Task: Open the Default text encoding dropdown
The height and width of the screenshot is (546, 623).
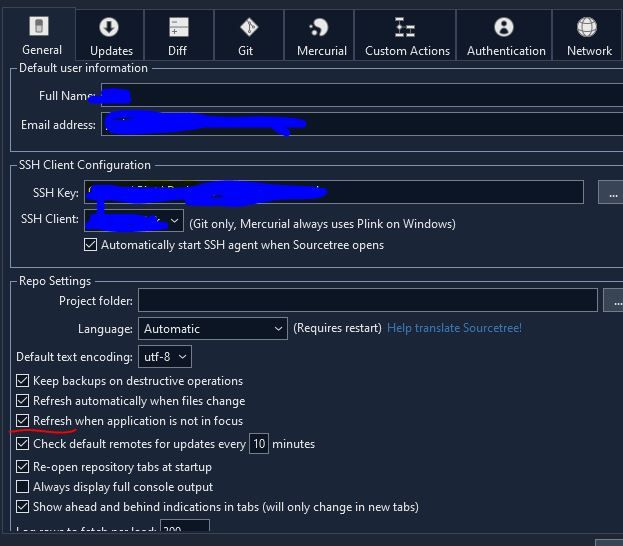Action: [164, 356]
